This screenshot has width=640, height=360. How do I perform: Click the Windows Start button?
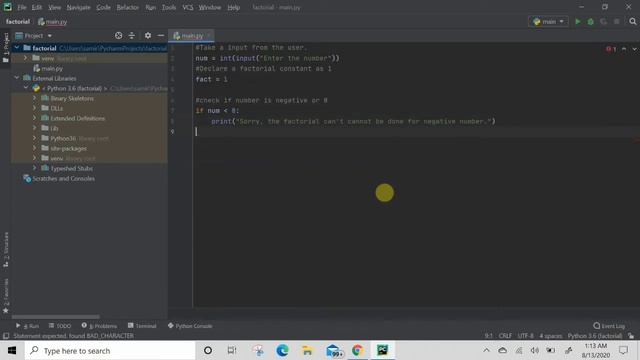click(x=12, y=350)
